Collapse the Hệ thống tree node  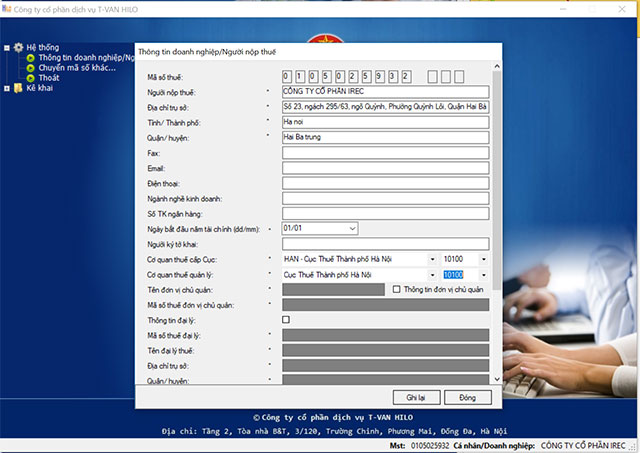click(x=6, y=47)
